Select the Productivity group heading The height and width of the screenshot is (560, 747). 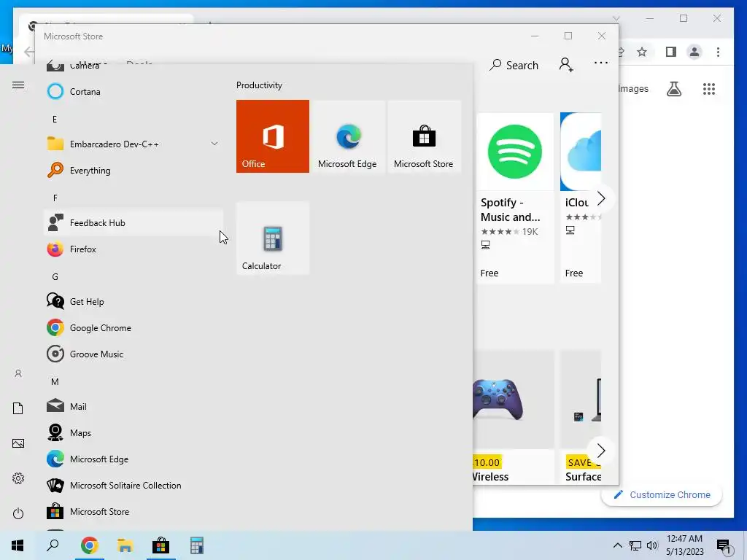[x=259, y=85]
